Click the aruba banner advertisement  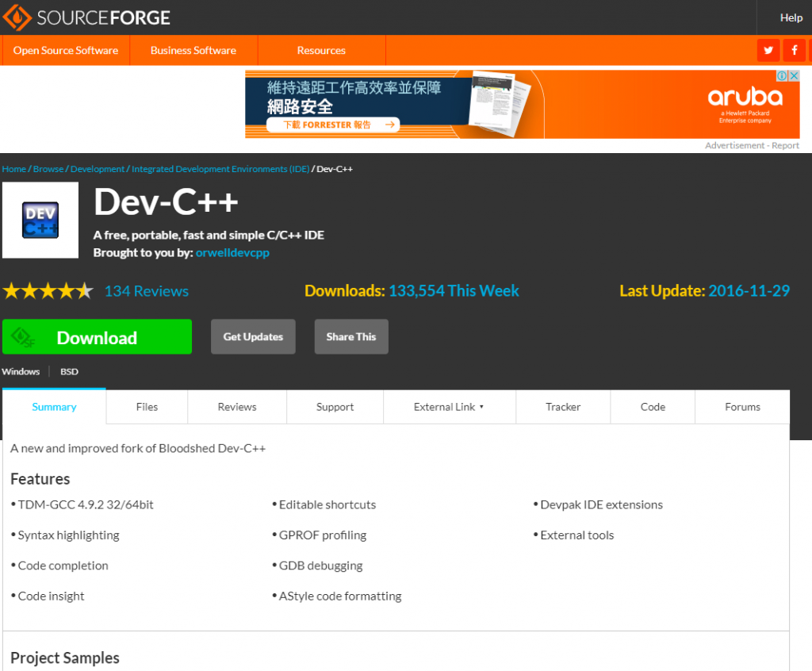523,104
